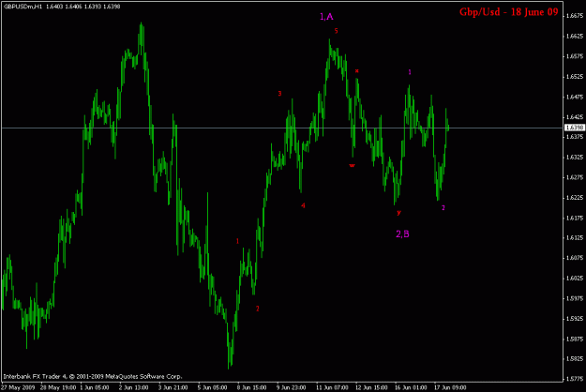586x392 pixels.
Task: Click the 1.6325 price axis value
Action: click(x=575, y=158)
